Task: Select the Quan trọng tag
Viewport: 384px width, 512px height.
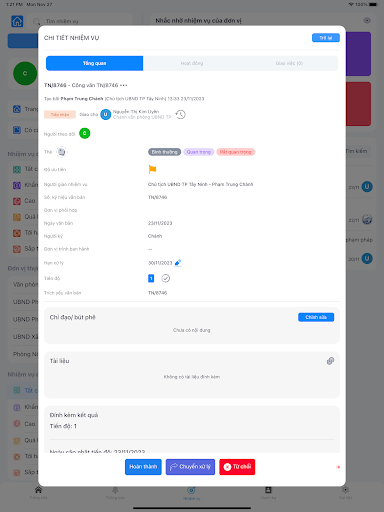Action: [x=199, y=152]
